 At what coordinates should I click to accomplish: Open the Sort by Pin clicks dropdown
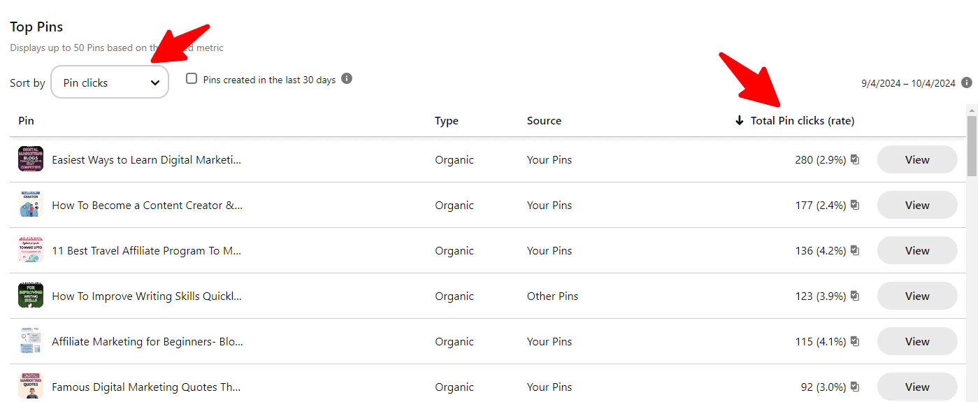tap(110, 82)
